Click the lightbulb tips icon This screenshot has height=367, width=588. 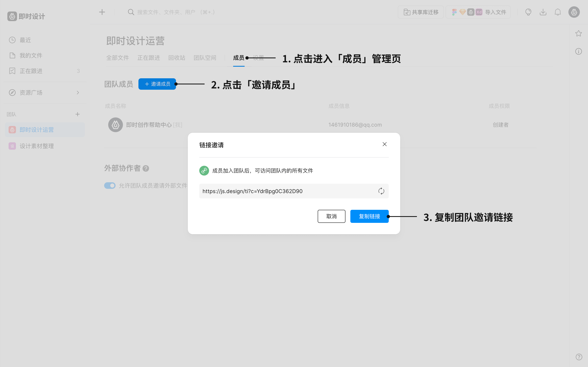tap(528, 12)
